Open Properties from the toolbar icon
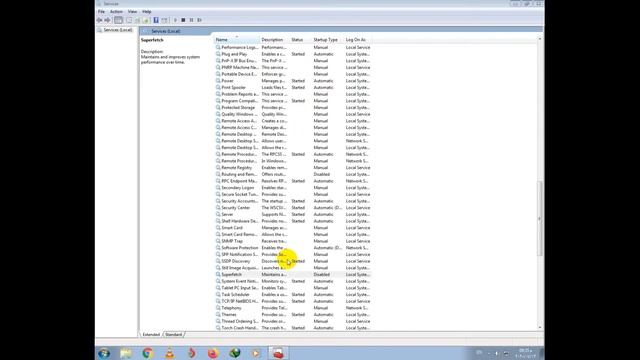The image size is (640, 360). coord(129,20)
